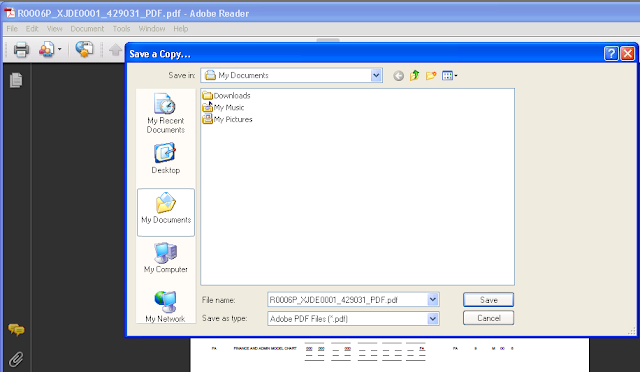Click the review/comment icon in Reader toolbar

tap(84, 49)
